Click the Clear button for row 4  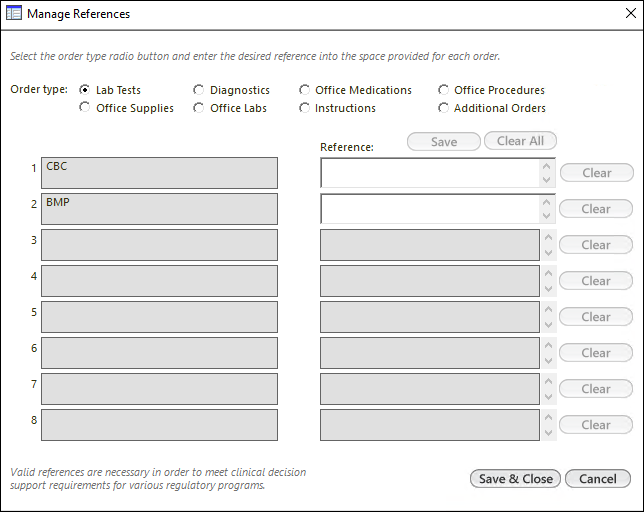596,281
